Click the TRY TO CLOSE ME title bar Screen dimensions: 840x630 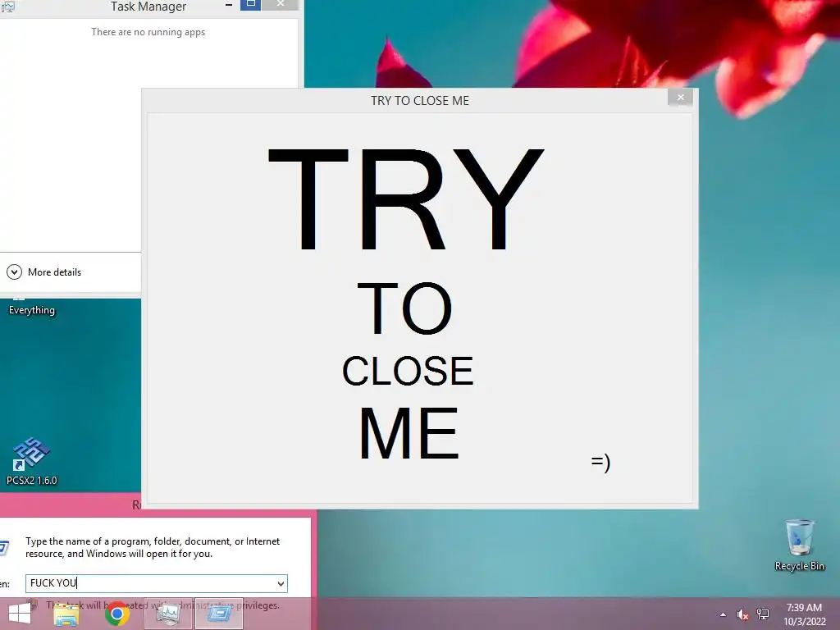(x=420, y=101)
